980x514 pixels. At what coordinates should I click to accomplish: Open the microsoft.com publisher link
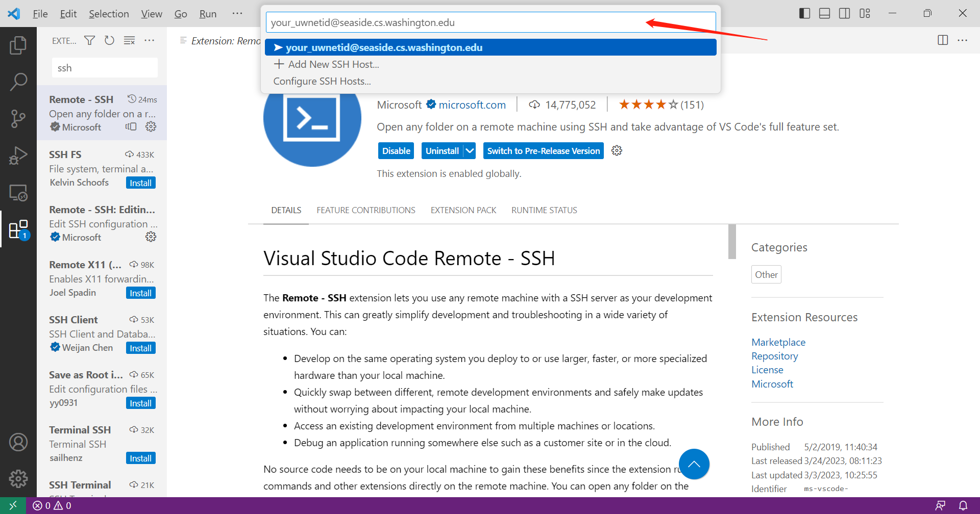[472, 105]
